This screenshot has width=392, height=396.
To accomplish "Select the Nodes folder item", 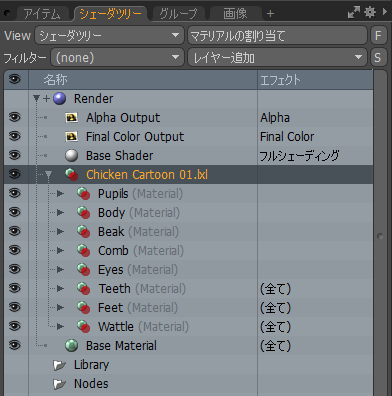I will [x=188, y=384].
